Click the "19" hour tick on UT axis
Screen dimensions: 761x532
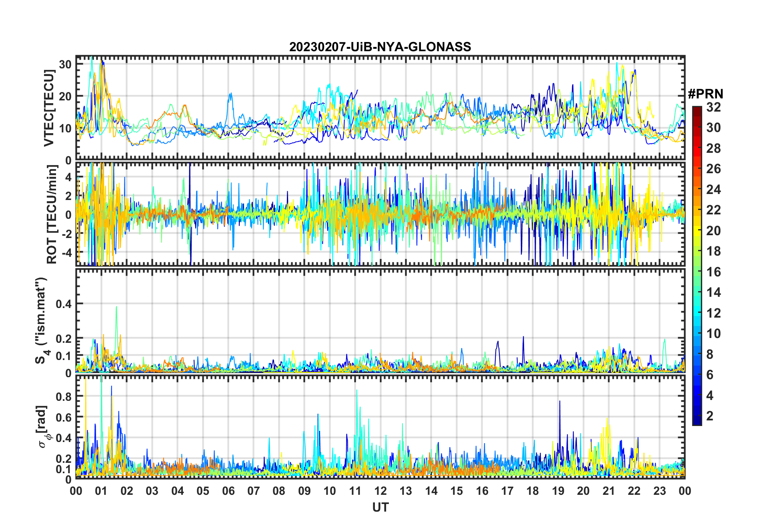click(558, 491)
